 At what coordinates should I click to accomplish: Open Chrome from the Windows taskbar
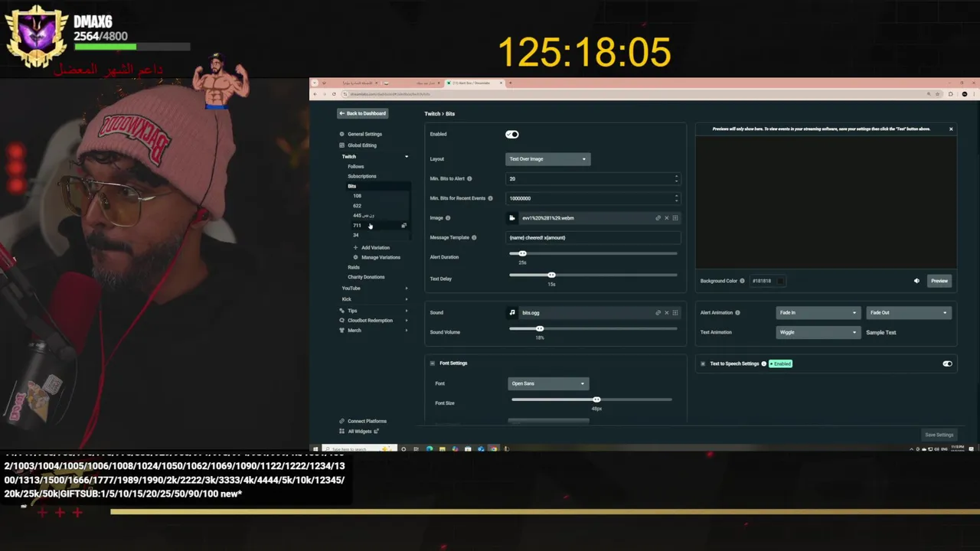click(x=494, y=449)
